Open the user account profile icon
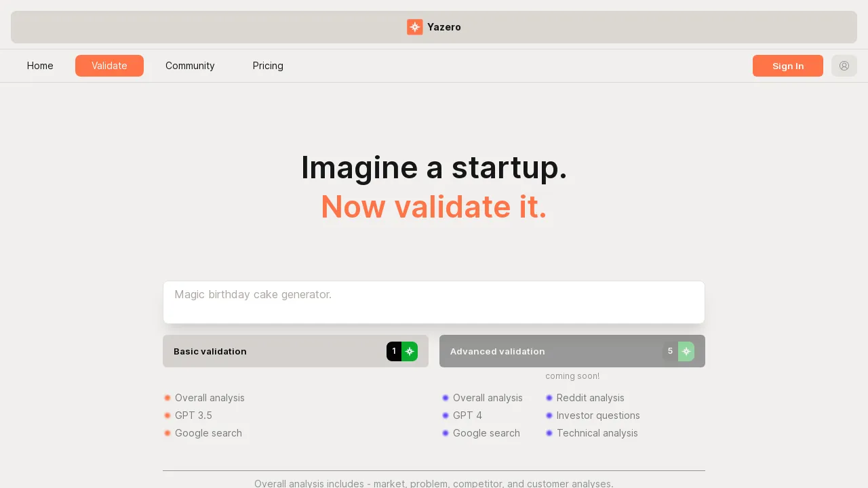Image resolution: width=868 pixels, height=488 pixels. 844,66
